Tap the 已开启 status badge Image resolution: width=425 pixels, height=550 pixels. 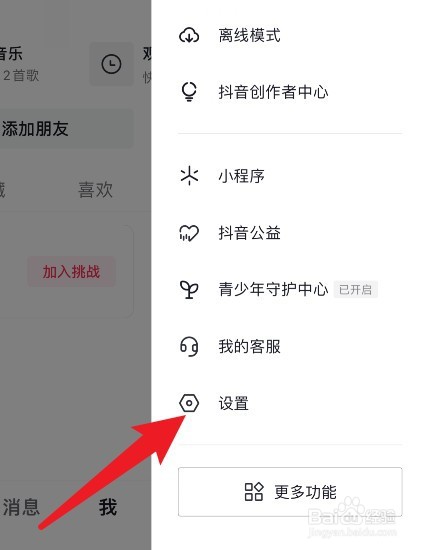tap(356, 290)
